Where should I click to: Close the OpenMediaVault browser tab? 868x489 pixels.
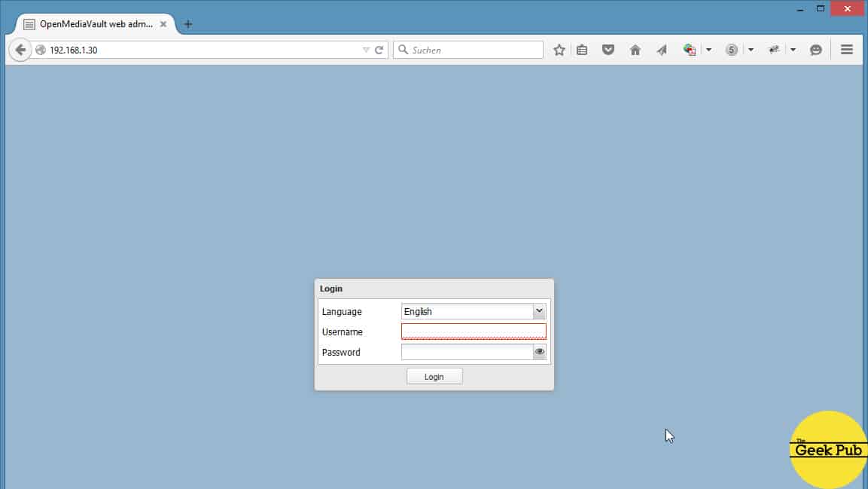pos(163,24)
